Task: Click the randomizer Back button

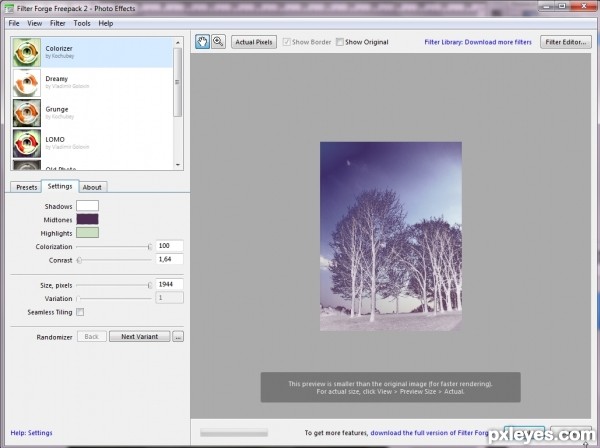Action: point(92,337)
